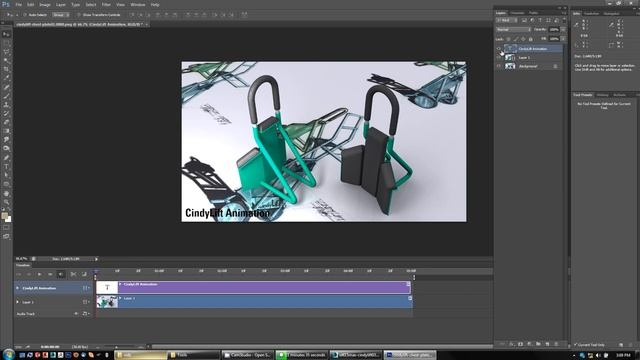Expand the purple CindyLift Animation clip arrow
Viewport: 640px width, 360px height.
click(x=120, y=284)
